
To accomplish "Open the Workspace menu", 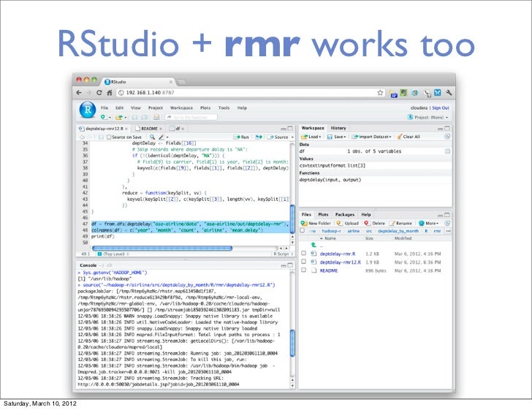I will tap(181, 107).
